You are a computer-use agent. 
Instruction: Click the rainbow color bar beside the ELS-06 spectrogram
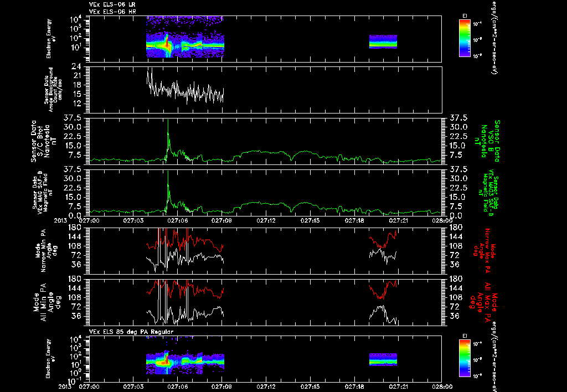465,38
